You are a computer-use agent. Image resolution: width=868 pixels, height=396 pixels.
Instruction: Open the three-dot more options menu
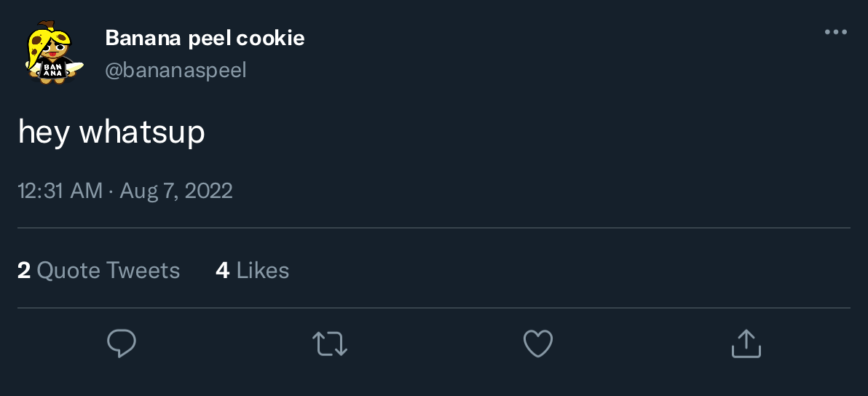[x=835, y=32]
